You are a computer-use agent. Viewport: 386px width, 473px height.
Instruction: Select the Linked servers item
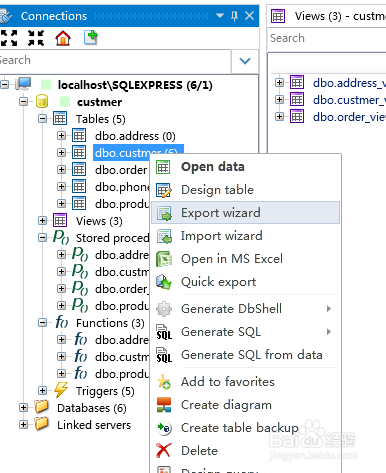point(94,425)
